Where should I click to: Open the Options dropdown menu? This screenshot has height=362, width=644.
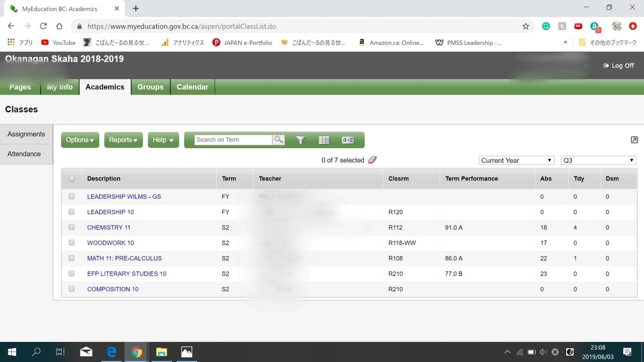(x=80, y=140)
